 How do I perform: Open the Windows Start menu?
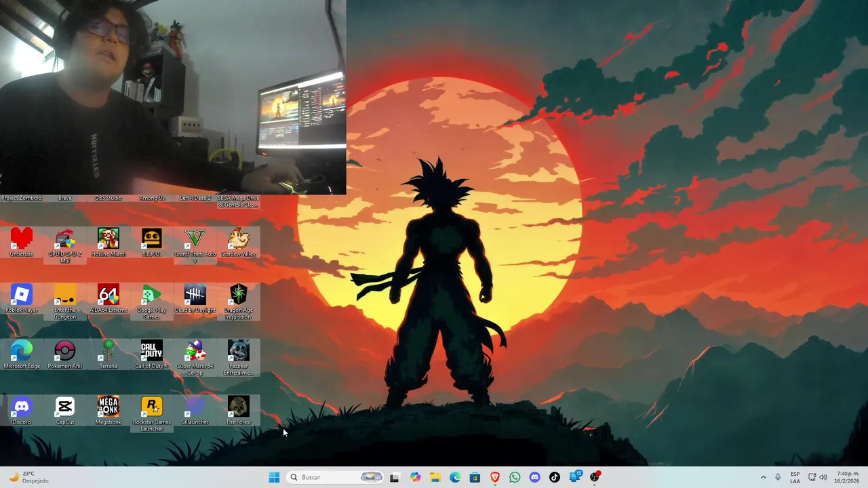pos(274,477)
